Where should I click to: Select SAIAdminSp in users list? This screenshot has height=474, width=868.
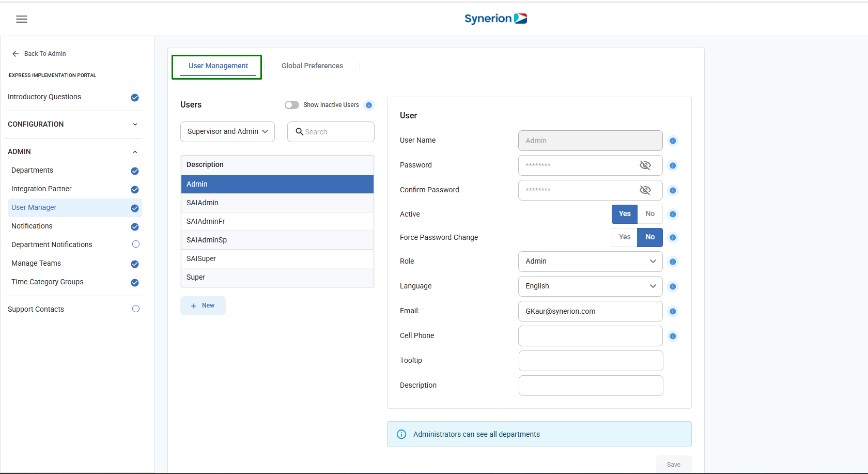pos(277,240)
